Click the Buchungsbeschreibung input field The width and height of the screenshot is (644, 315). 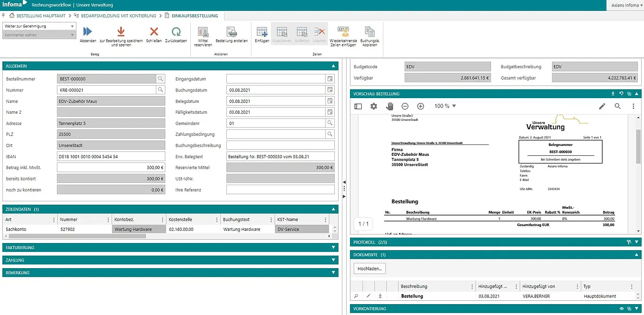pos(280,145)
